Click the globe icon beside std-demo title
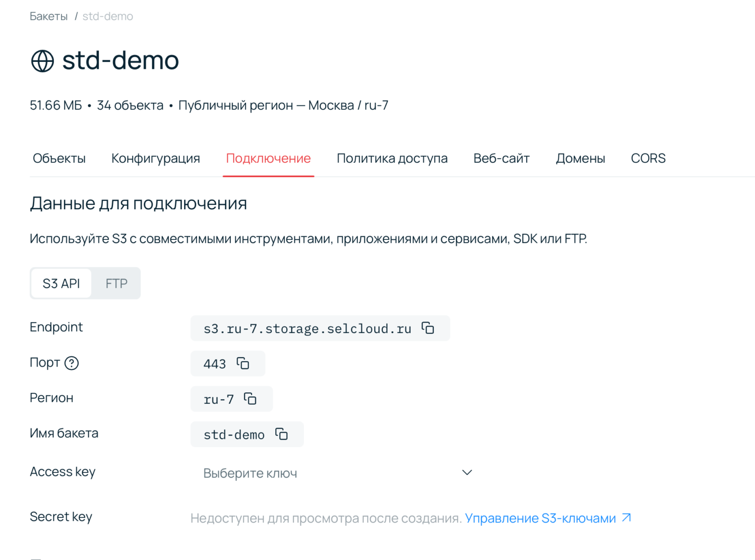Viewport: 755px width, 560px height. tap(43, 61)
